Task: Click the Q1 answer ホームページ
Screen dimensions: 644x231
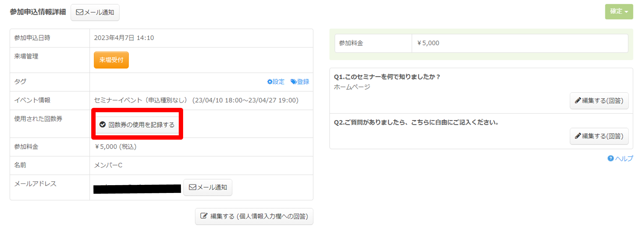Action: click(x=352, y=87)
